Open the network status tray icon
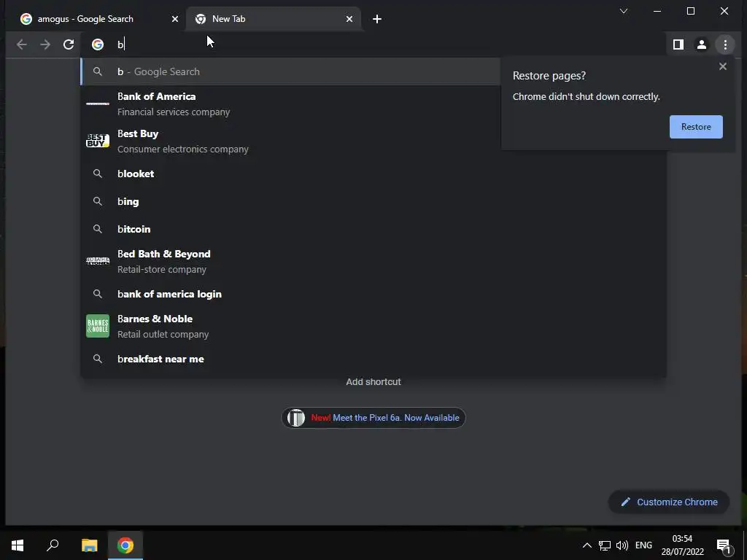 605,545
